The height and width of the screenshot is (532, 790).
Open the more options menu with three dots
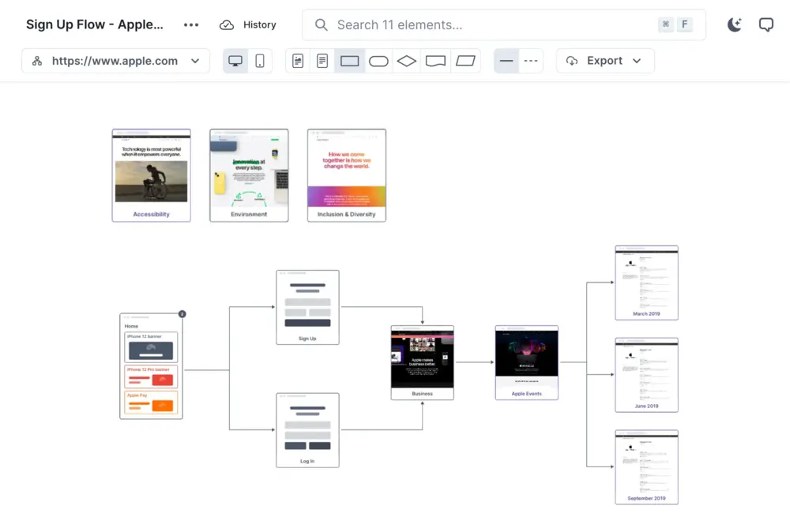click(190, 24)
